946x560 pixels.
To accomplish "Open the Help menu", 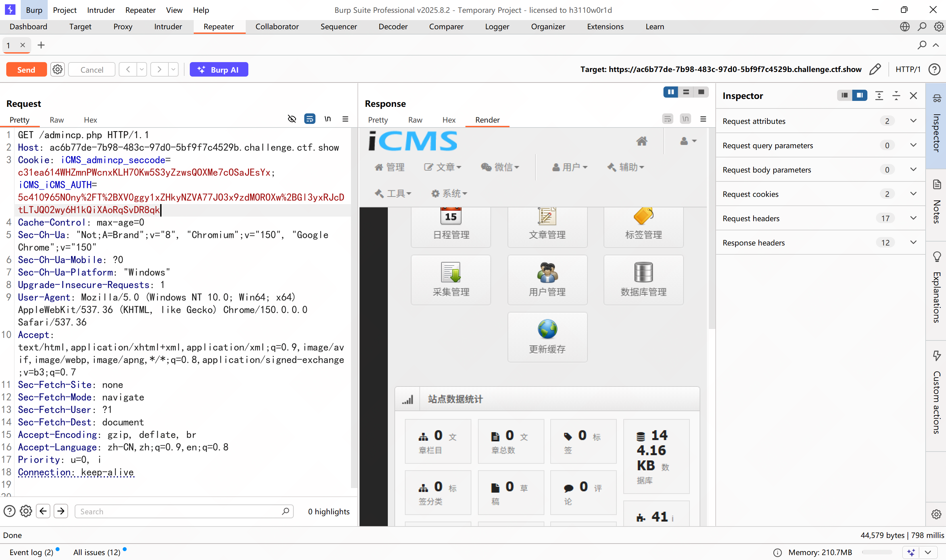I will [201, 10].
